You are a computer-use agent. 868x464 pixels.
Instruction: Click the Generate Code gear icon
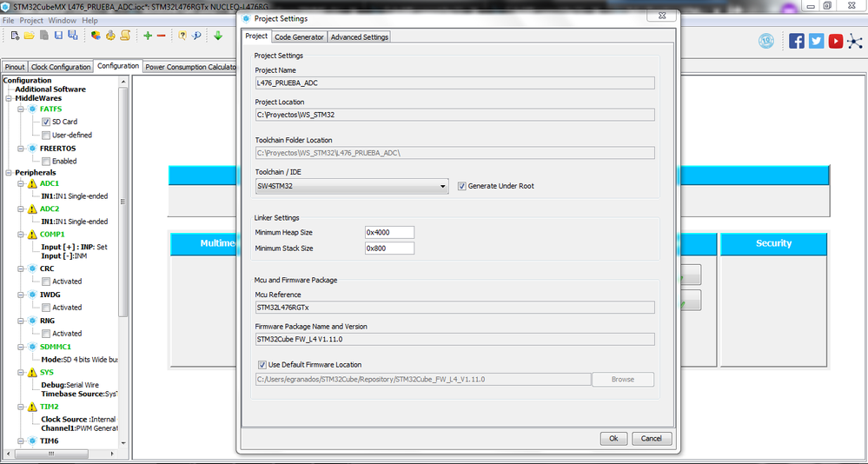110,36
